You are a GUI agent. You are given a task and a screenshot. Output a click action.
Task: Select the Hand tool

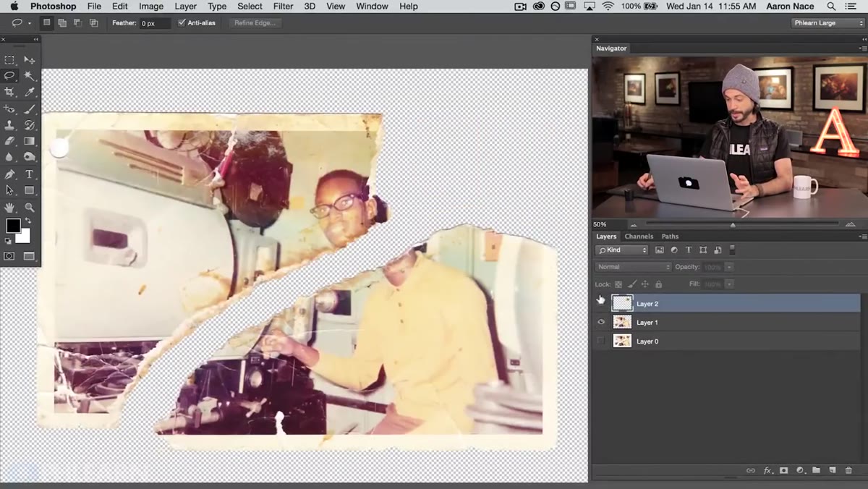(x=9, y=208)
